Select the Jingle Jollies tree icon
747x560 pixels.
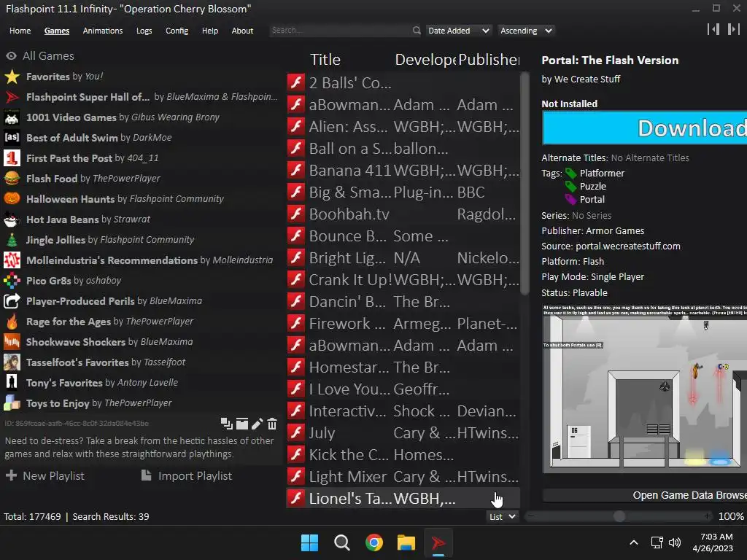click(x=12, y=239)
